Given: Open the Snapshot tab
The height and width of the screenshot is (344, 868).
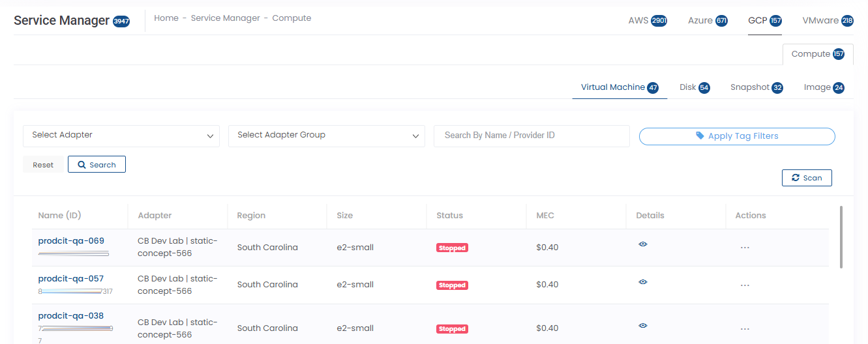Looking at the screenshot, I should pyautogui.click(x=756, y=87).
